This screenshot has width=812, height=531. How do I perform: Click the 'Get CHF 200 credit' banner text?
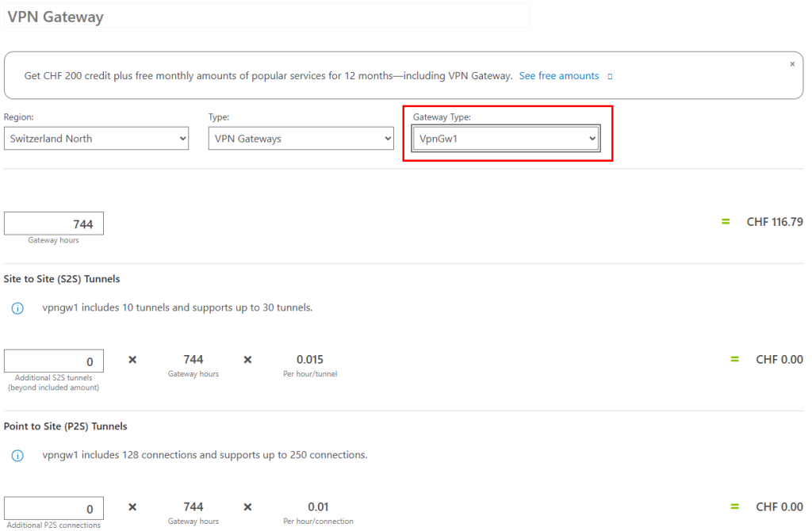[268, 76]
